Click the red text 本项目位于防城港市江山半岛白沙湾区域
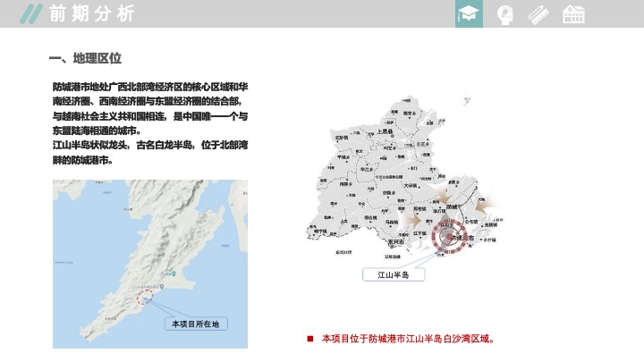The width and height of the screenshot is (644, 362). point(409,339)
